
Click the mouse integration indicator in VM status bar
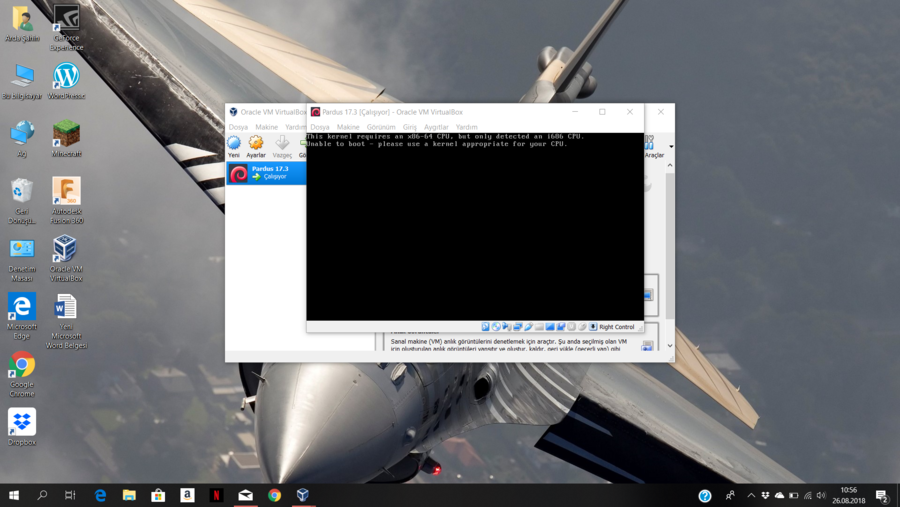582,327
